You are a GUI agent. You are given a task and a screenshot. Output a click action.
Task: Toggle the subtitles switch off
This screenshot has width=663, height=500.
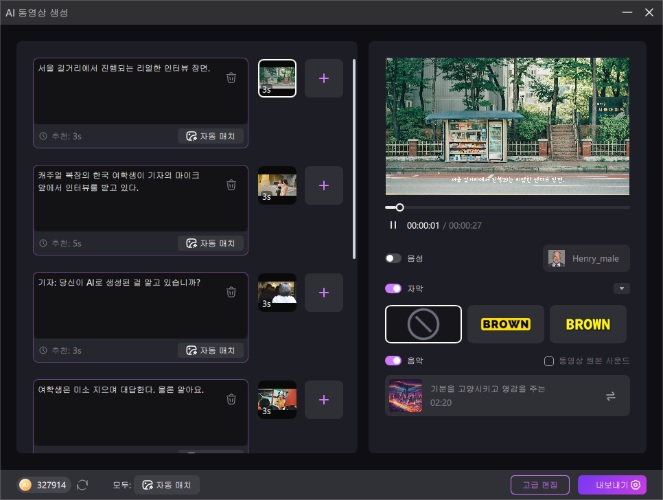pos(393,288)
